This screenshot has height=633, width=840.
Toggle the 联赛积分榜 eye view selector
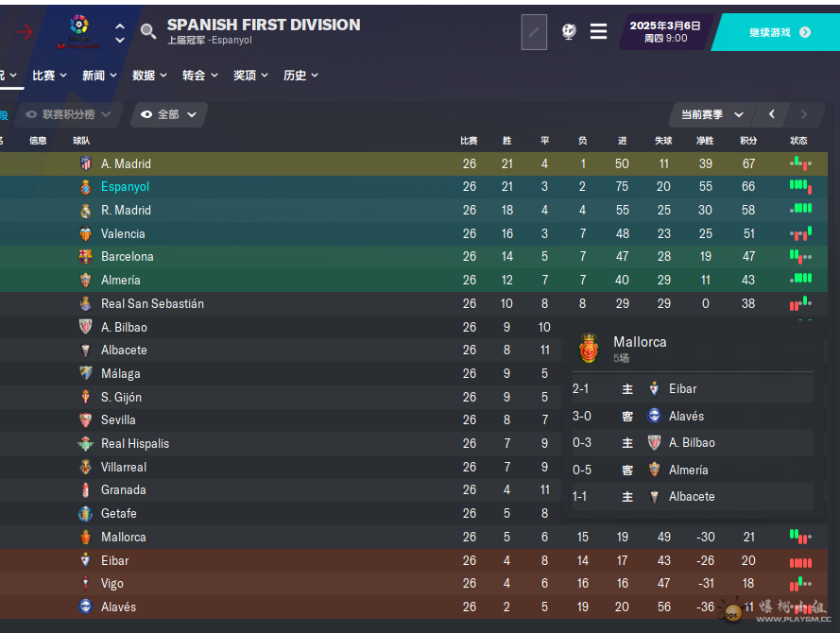pyautogui.click(x=68, y=114)
